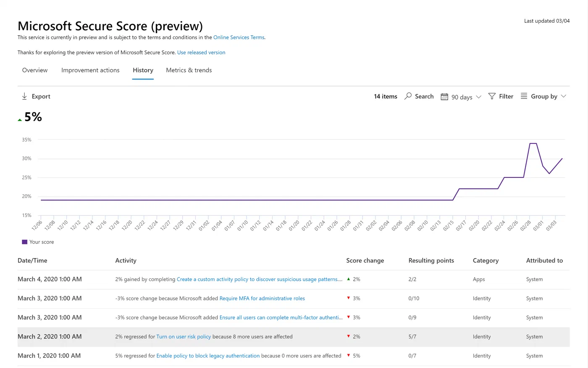Screen dimensions: 588x368
Task: Open Ensure all users can complete MFA link
Action: [281, 318]
